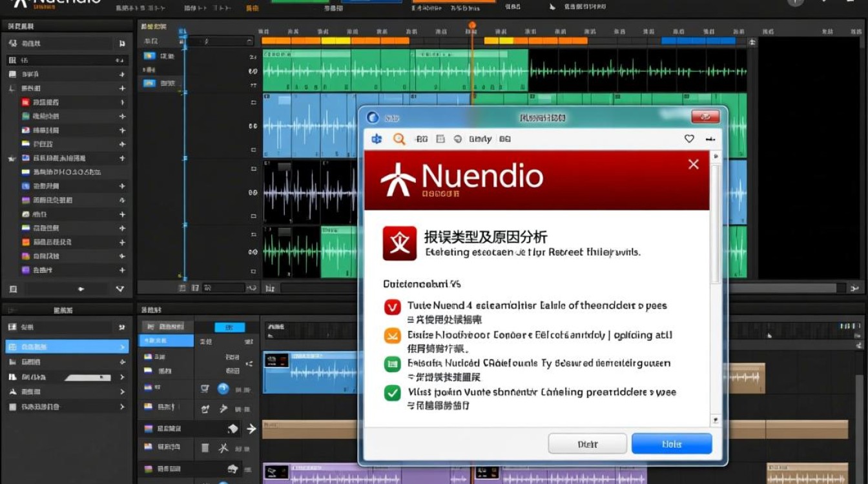Screen dimensions: 868x484
Task: Click the cart-shaped icon in lower middle panel
Action: tap(205, 388)
